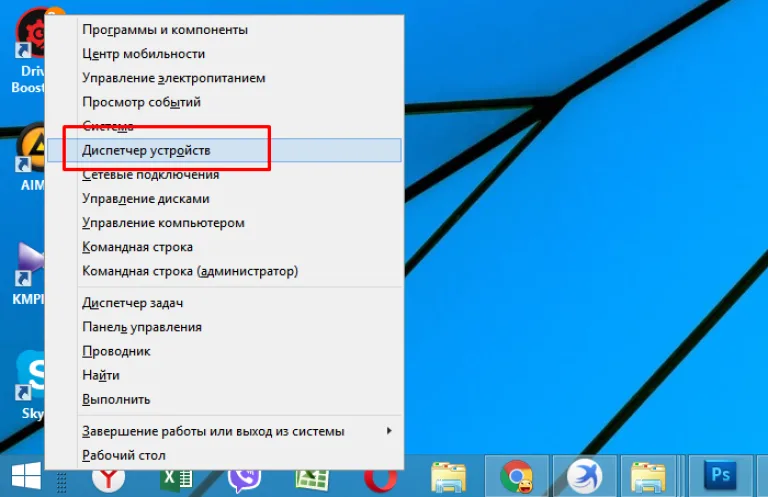Open Панель управления
The image size is (768, 497).
point(224,327)
